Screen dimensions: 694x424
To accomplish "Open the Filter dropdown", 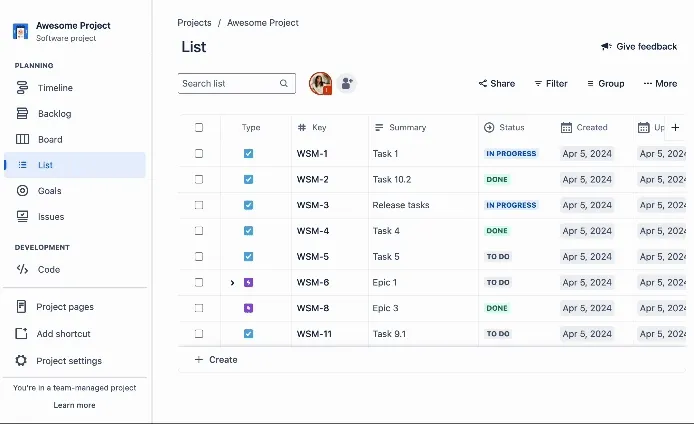I will point(551,83).
